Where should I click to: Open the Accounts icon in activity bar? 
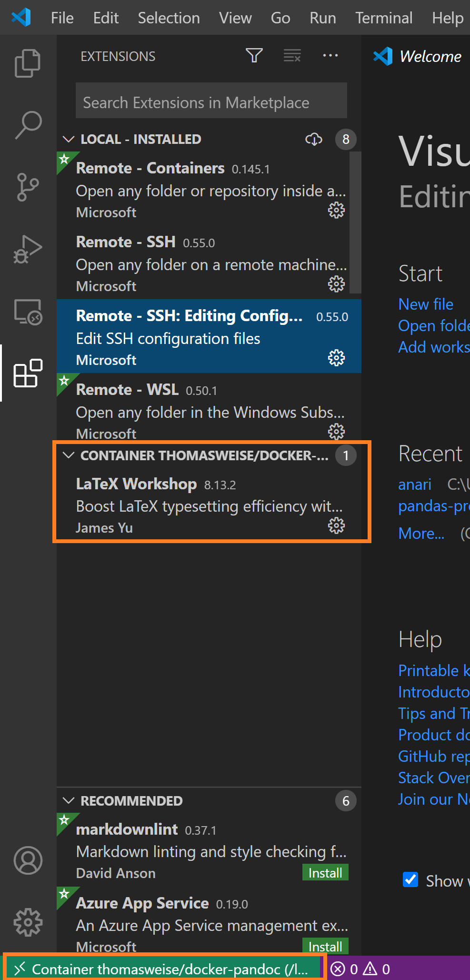pyautogui.click(x=28, y=860)
